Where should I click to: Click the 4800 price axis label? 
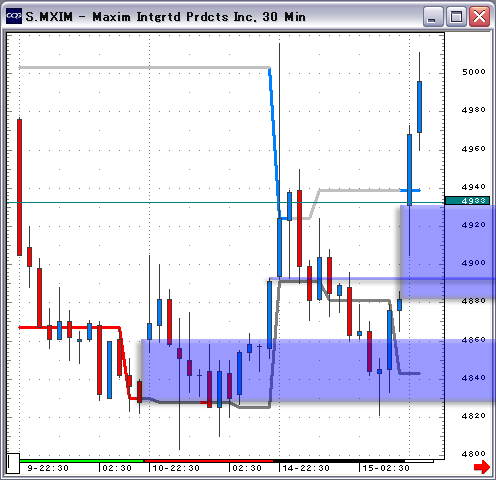point(474,454)
